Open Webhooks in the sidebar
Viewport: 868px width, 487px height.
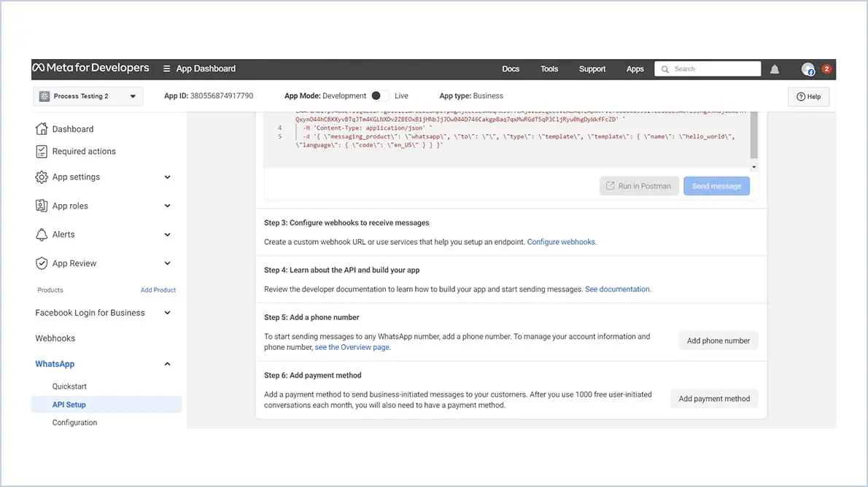[x=55, y=338]
